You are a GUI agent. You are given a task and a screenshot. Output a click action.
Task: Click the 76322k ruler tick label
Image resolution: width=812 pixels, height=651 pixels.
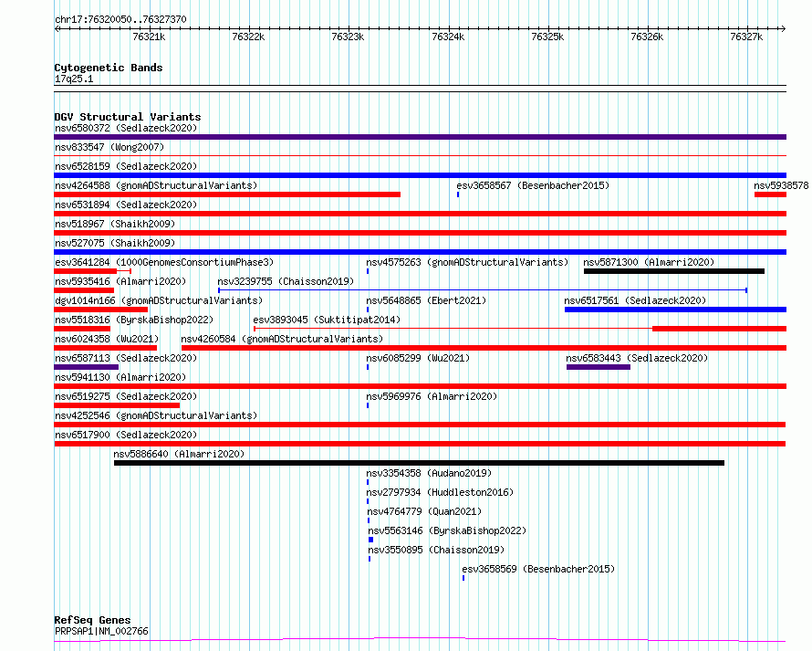coord(248,37)
